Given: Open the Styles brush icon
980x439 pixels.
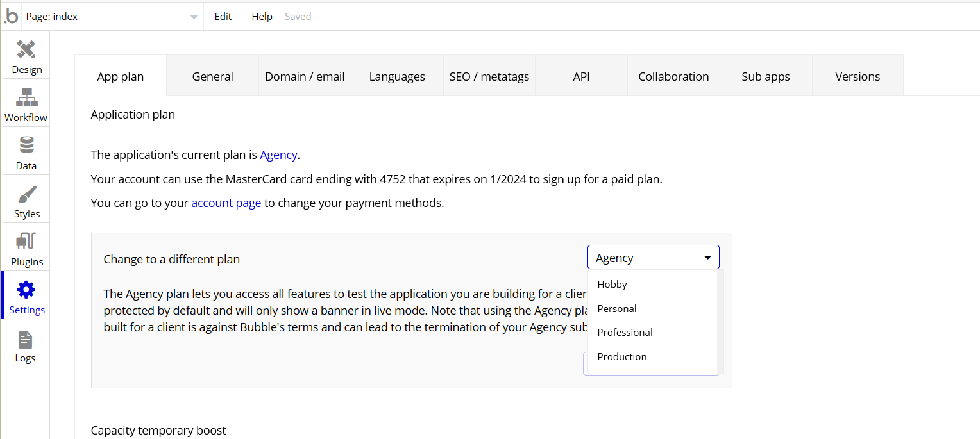Looking at the screenshot, I should click(26, 194).
